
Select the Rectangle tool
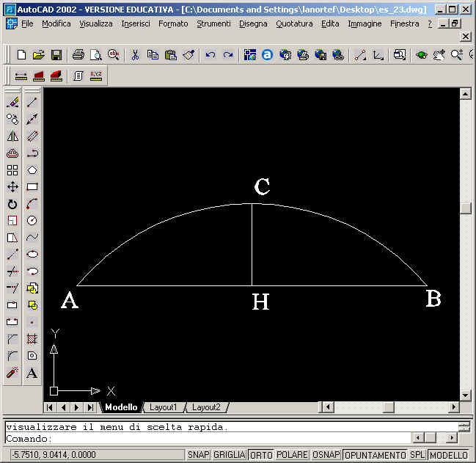tap(32, 186)
